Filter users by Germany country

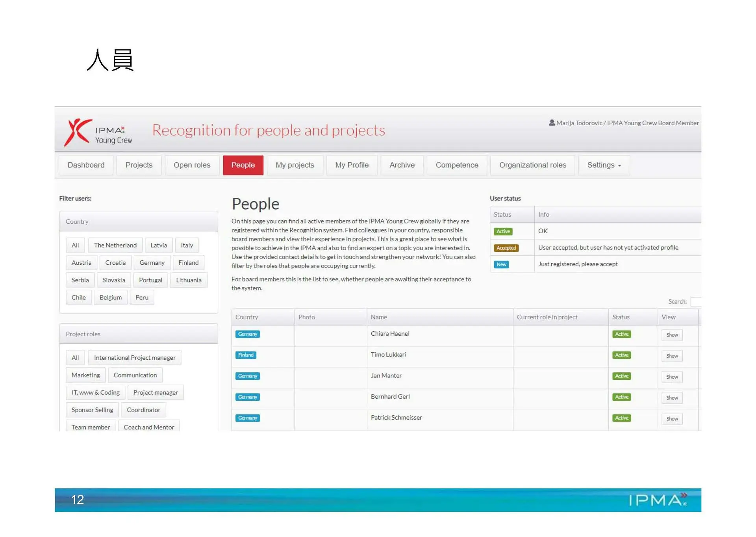pos(152,263)
